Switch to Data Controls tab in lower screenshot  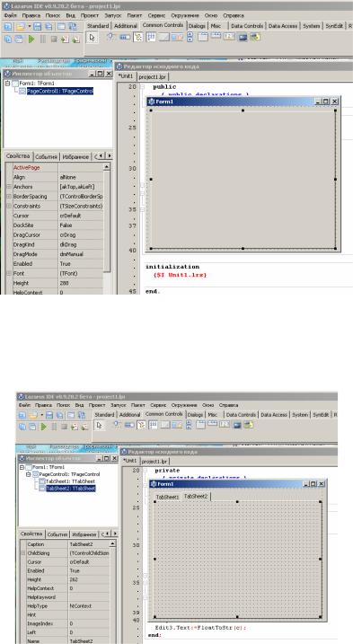pyautogui.click(x=241, y=415)
